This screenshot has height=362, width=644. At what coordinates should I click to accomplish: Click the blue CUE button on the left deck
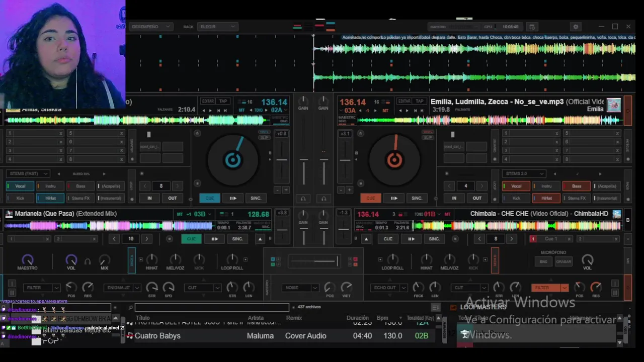click(210, 198)
